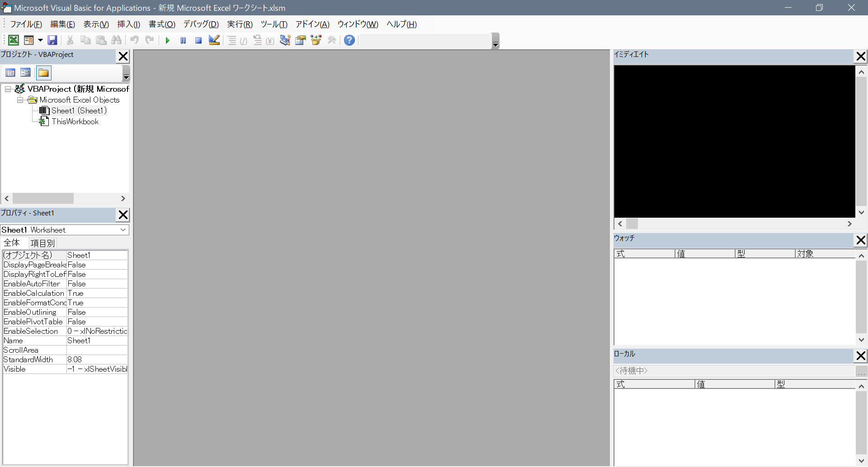Screen dimensions: 868x467
Task: Select ThisWorkbook in project tree
Action: (75, 121)
